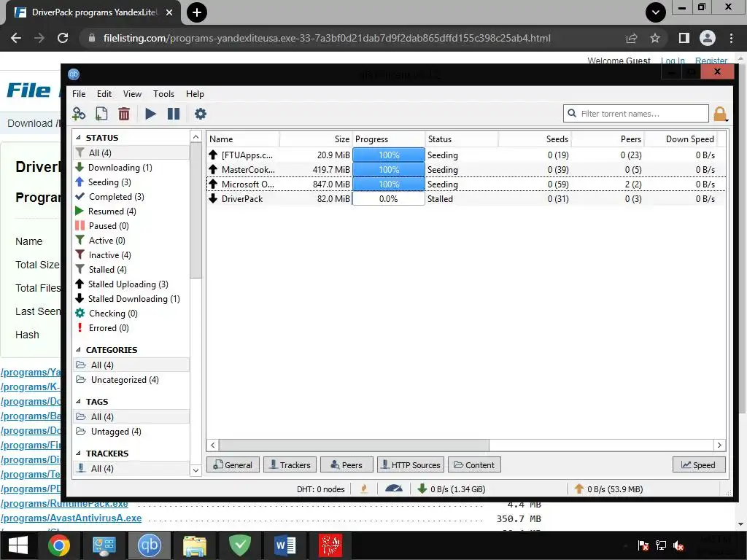Switch to the Content tab

(474, 464)
